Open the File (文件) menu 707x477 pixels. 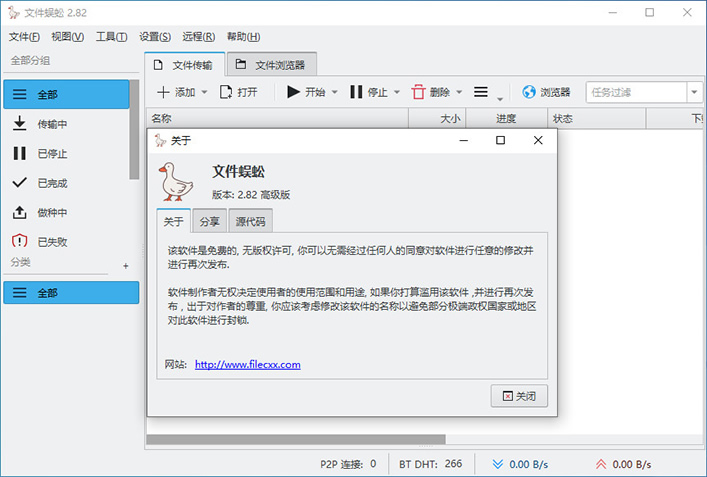click(x=24, y=37)
